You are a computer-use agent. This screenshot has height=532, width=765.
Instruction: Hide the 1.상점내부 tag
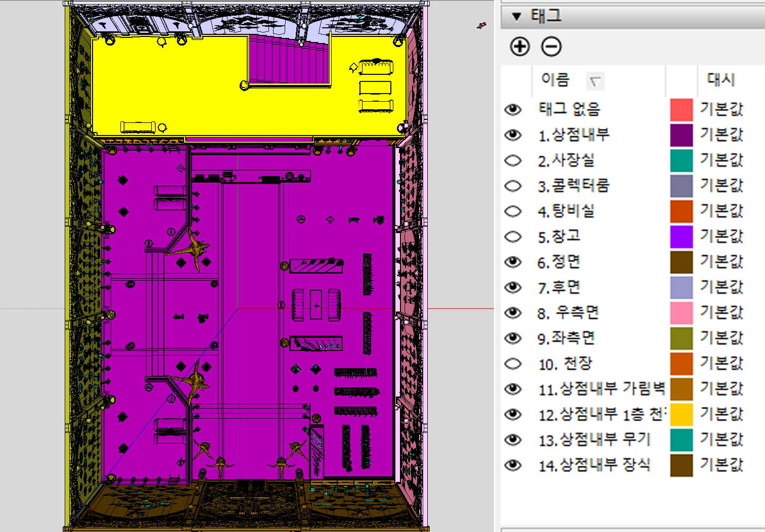point(513,135)
